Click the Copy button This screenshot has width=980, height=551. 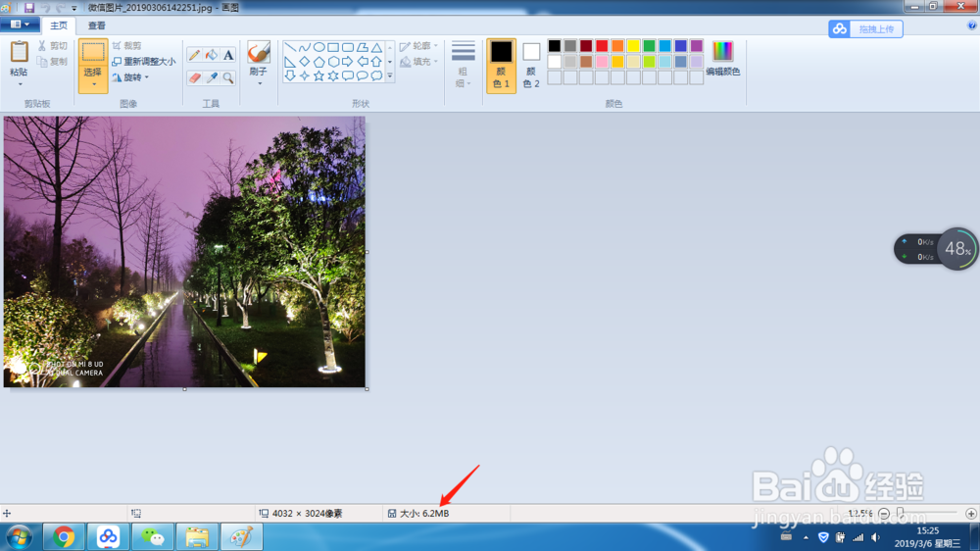click(x=53, y=62)
